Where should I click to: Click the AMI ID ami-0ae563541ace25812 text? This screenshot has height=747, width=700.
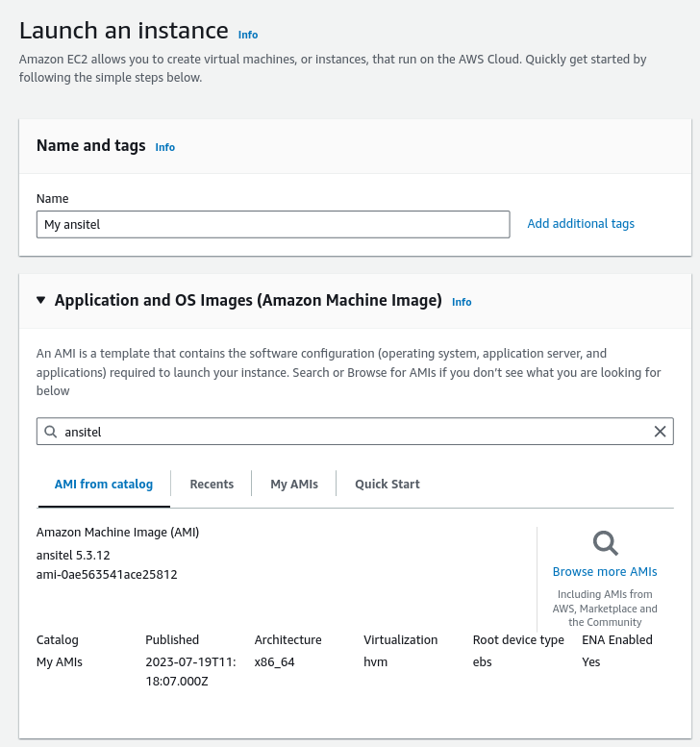(x=107, y=574)
